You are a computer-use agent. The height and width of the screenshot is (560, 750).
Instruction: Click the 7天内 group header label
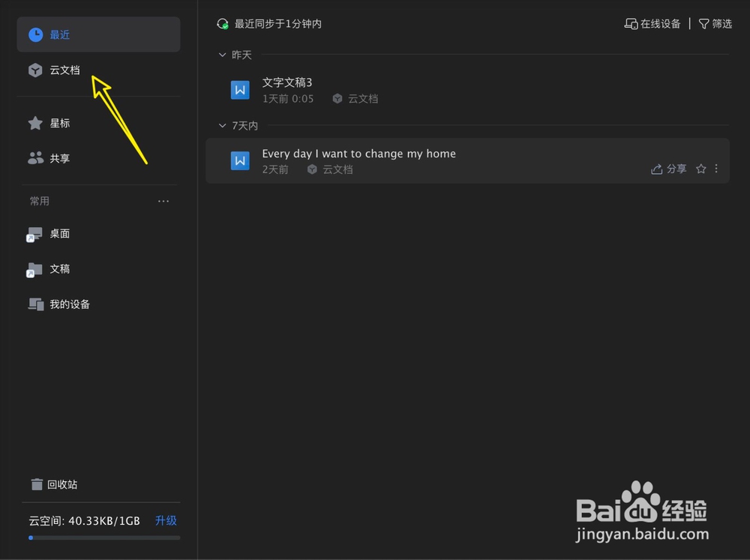[245, 126]
